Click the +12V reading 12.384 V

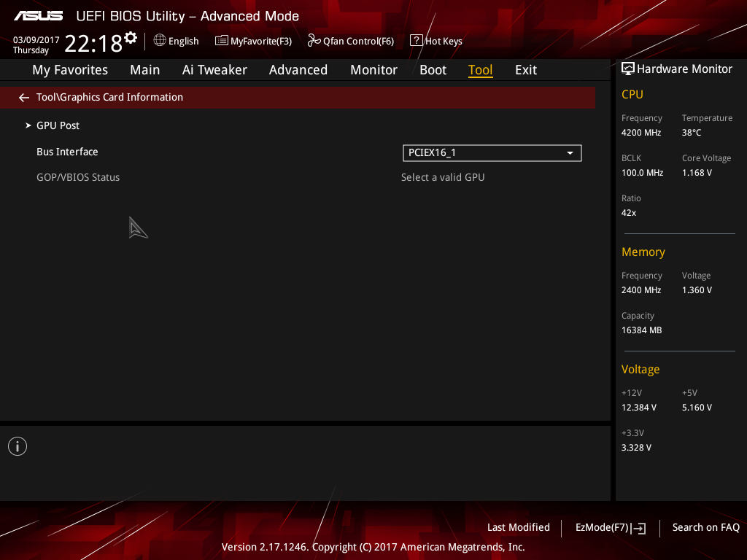tap(639, 408)
